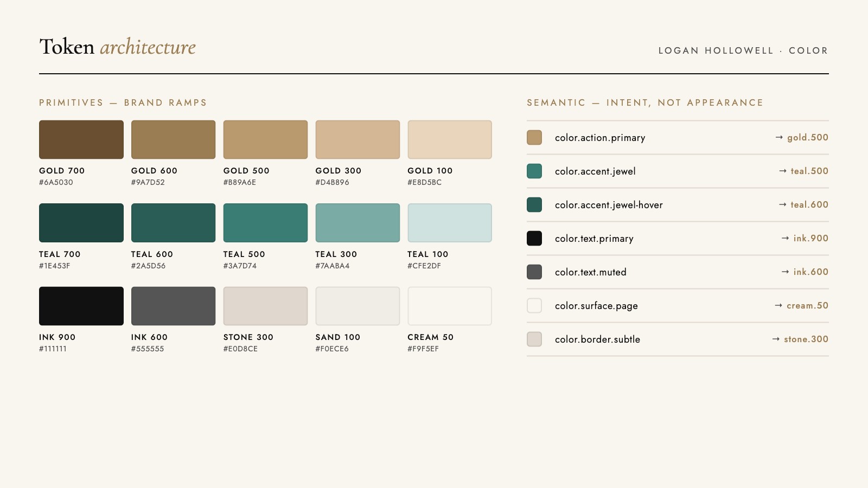868x488 pixels.
Task: Click the chip beside color.surface.page
Action: [x=534, y=306]
